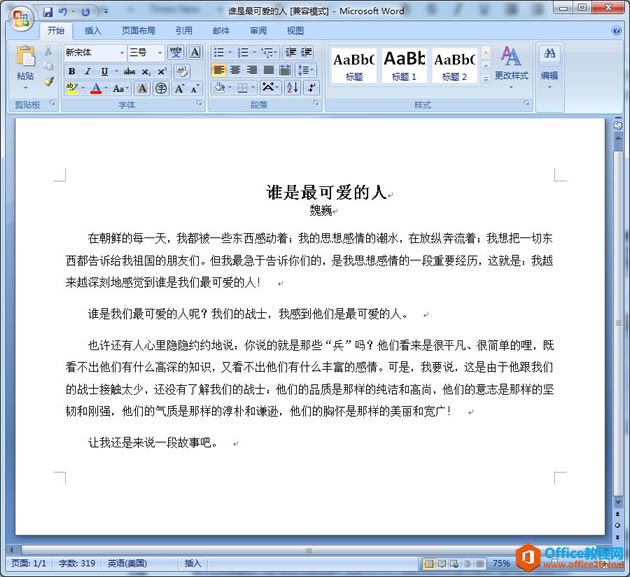Open Paragraph dialog launcher (段落)
Viewport: 630px width, 577px height.
tap(316, 104)
